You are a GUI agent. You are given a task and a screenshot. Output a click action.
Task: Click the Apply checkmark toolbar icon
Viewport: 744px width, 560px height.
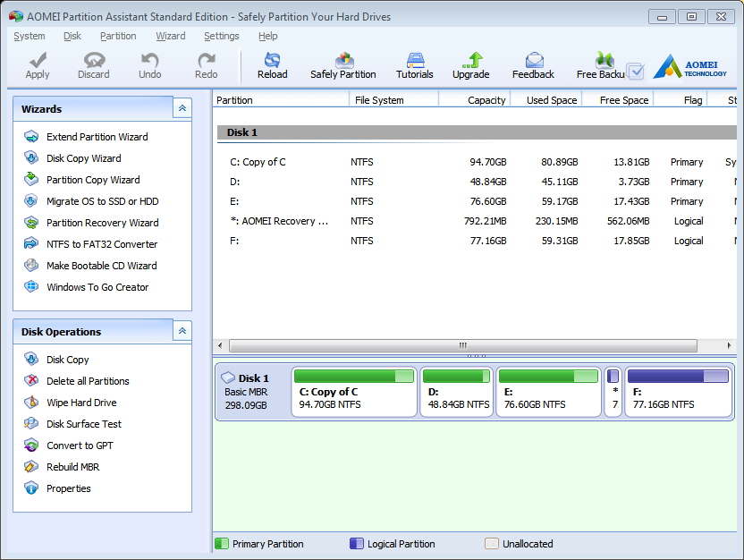38,60
